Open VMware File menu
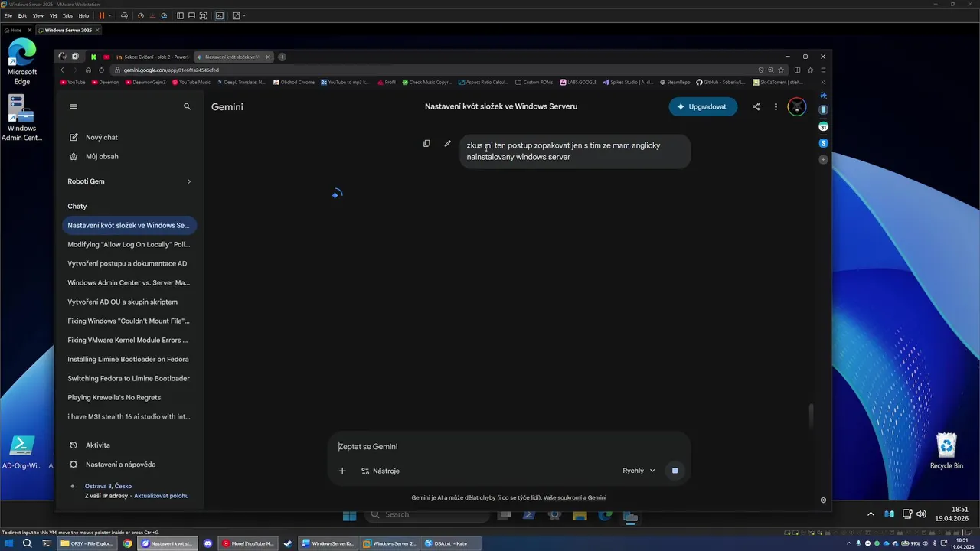Viewport: 980px width, 551px height. pyautogui.click(x=8, y=15)
